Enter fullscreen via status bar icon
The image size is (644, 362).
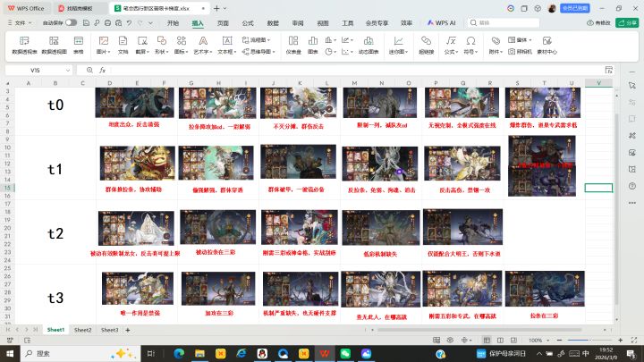pyautogui.click(x=634, y=341)
